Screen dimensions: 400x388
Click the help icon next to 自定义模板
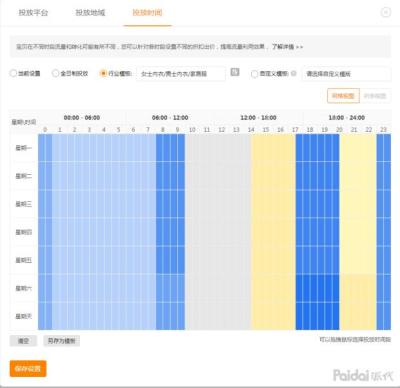[x=293, y=73]
